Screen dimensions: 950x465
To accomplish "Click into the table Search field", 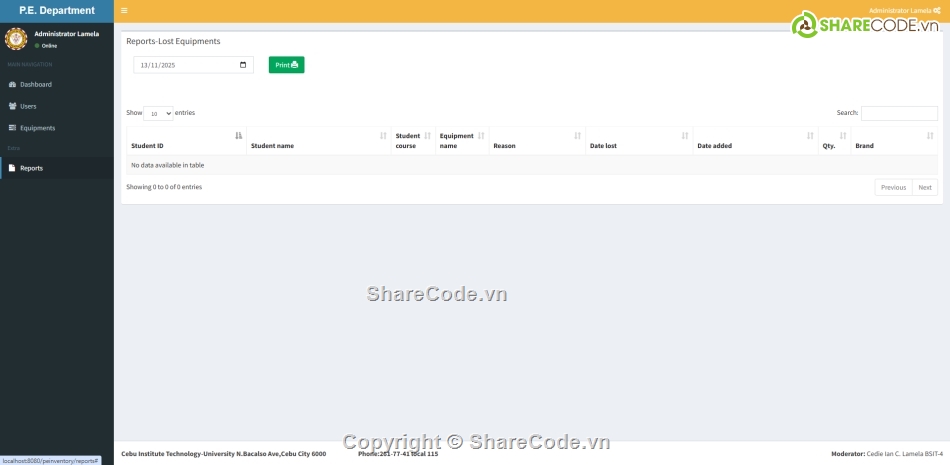I will click(x=899, y=113).
